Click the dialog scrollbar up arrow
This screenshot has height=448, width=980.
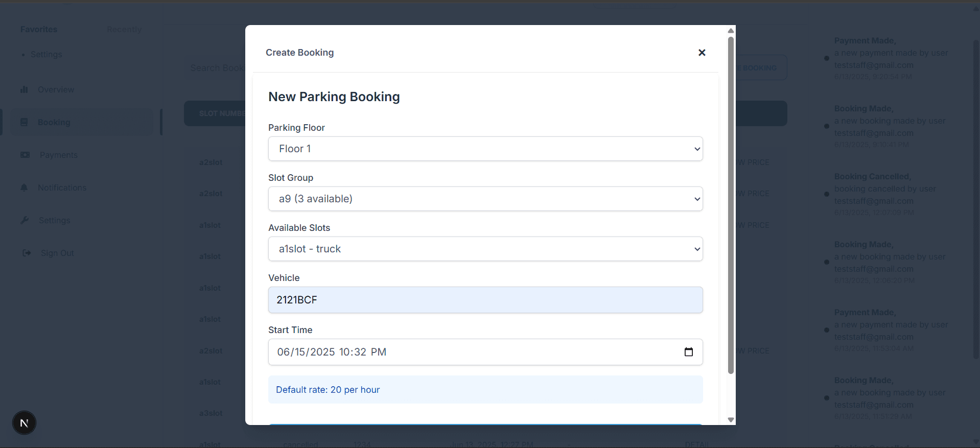tap(731, 31)
